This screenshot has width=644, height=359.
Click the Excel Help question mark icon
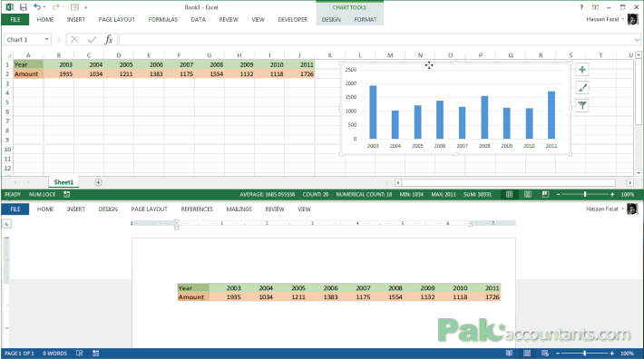(x=581, y=7)
